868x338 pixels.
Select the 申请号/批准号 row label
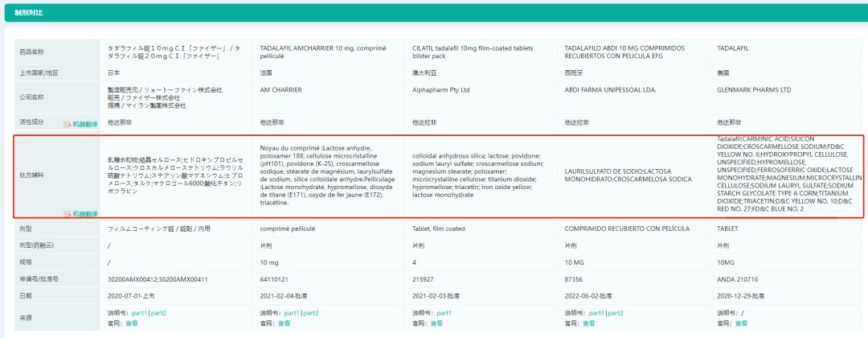click(x=39, y=280)
